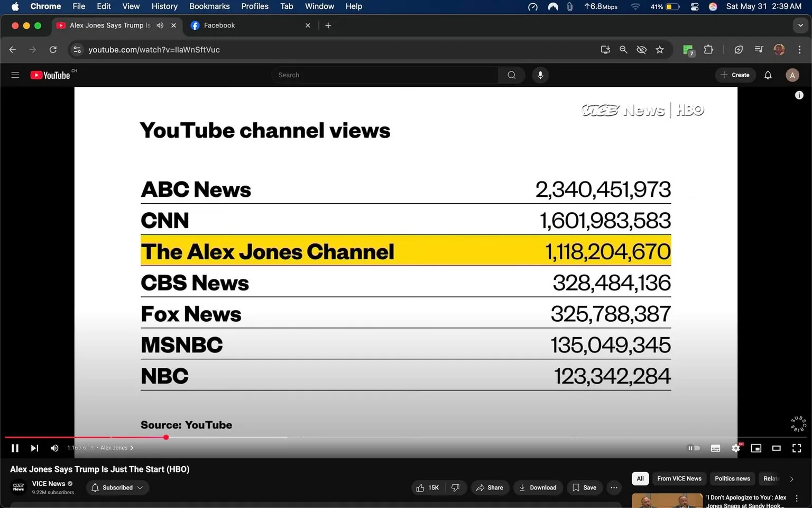Screen dimensions: 812x508
Task: Open Chrome extensions puzzle icon
Action: 708,49
